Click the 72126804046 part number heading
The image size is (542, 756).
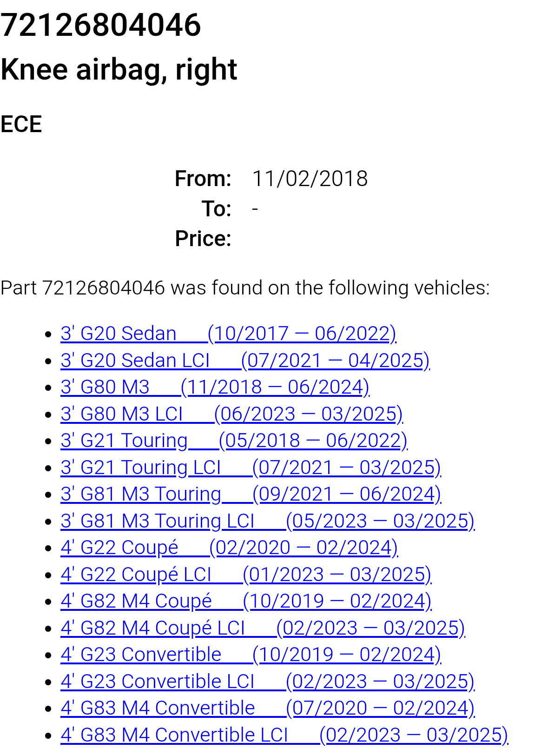point(100,25)
